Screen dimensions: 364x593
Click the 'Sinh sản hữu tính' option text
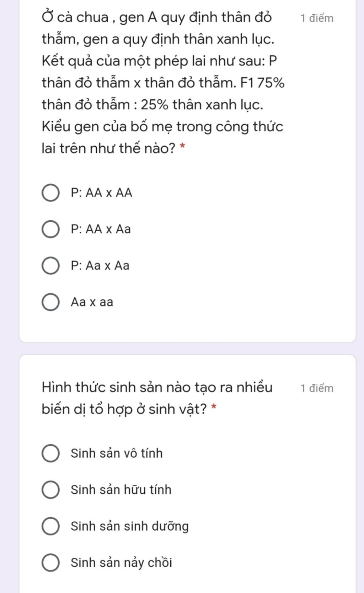pos(121,490)
